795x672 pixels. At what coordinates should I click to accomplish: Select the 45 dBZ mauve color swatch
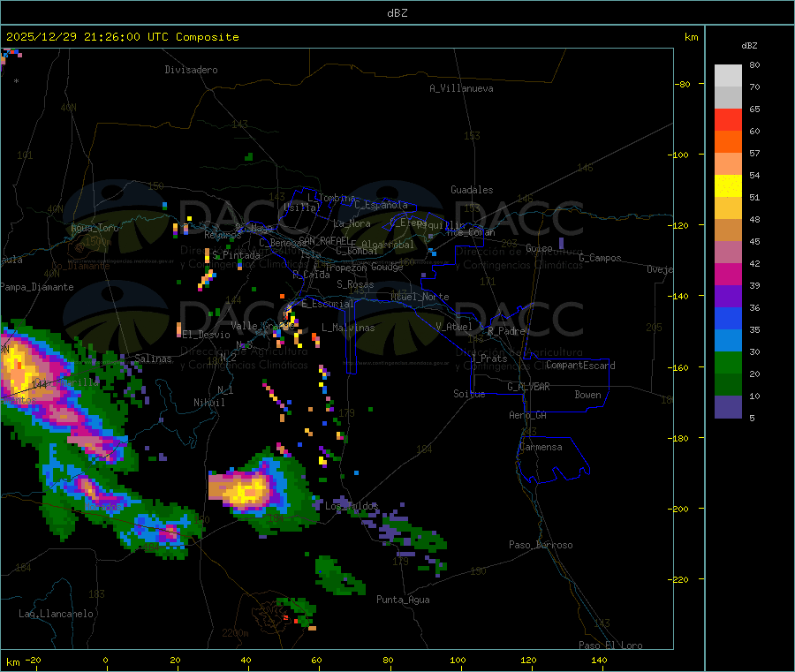tap(728, 253)
